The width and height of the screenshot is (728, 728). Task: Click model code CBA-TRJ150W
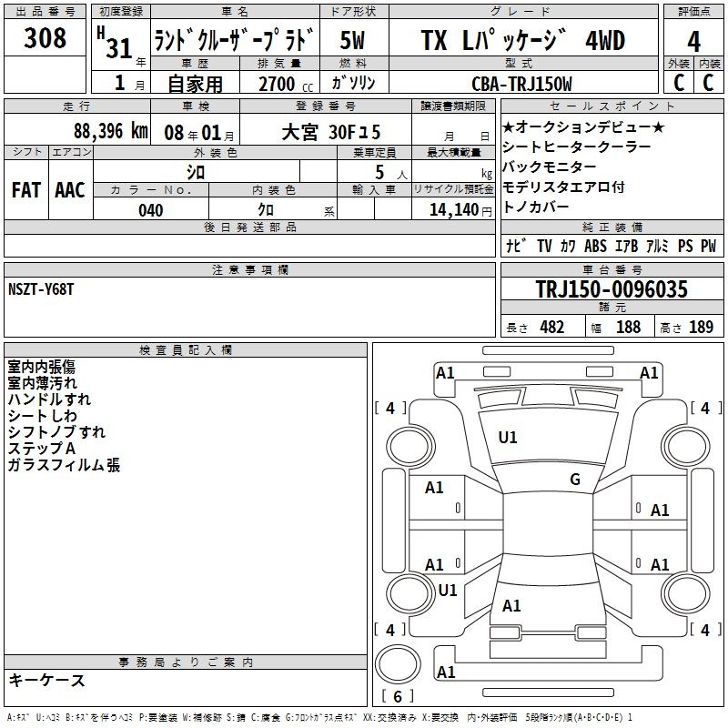click(521, 84)
